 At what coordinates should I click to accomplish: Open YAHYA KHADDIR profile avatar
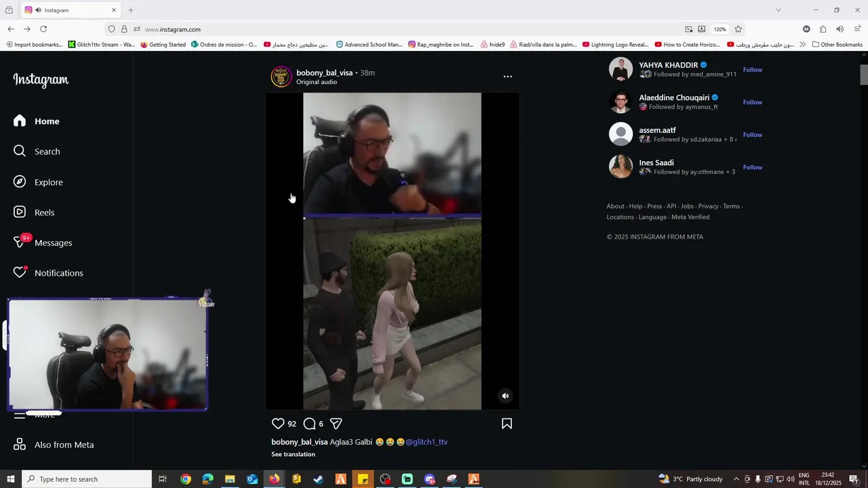point(620,69)
